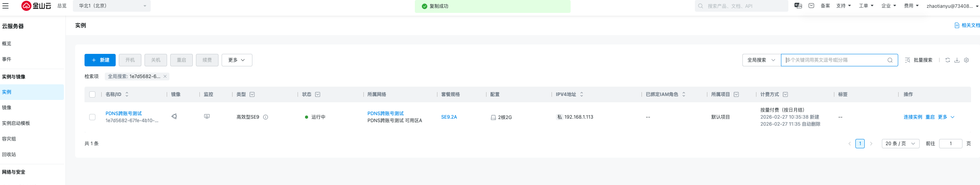Screen dimensions: 980x185
Task: Click the monitoring icon in instance row
Action: click(x=207, y=117)
